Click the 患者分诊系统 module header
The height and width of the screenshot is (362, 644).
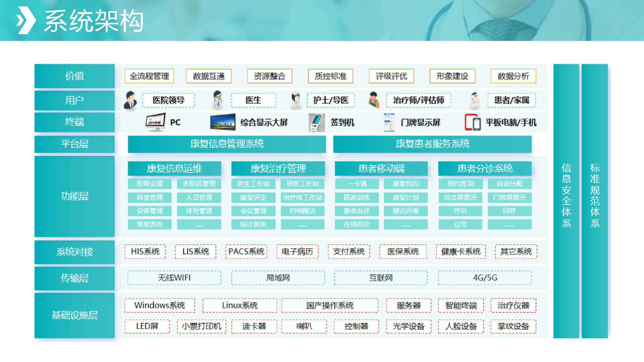pos(485,168)
